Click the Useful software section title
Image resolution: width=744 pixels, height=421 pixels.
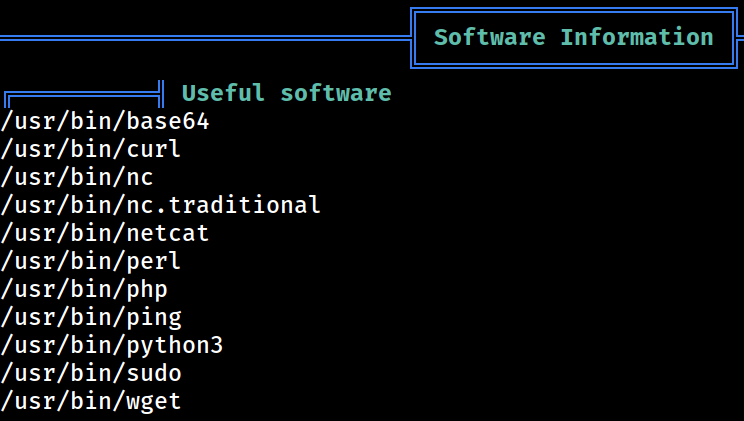(287, 93)
